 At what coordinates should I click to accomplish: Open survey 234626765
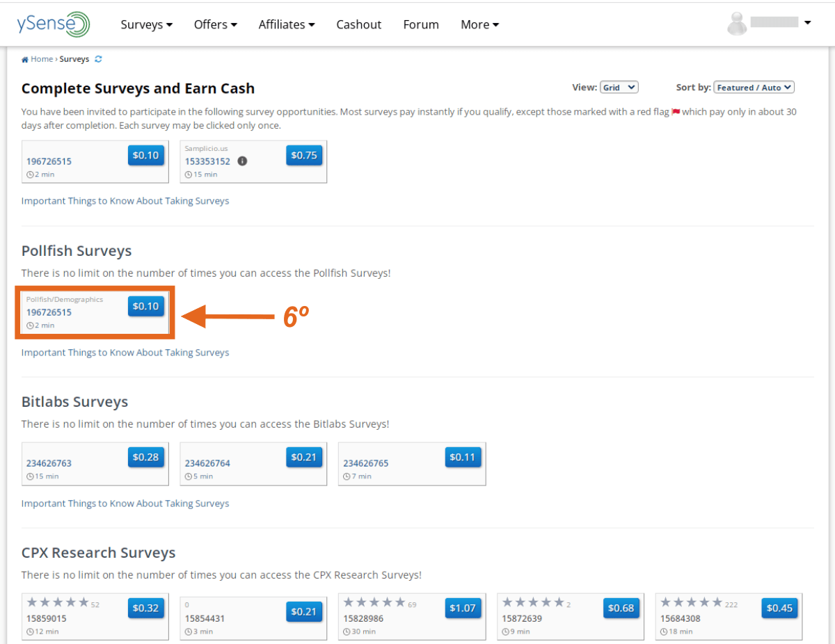(366, 463)
